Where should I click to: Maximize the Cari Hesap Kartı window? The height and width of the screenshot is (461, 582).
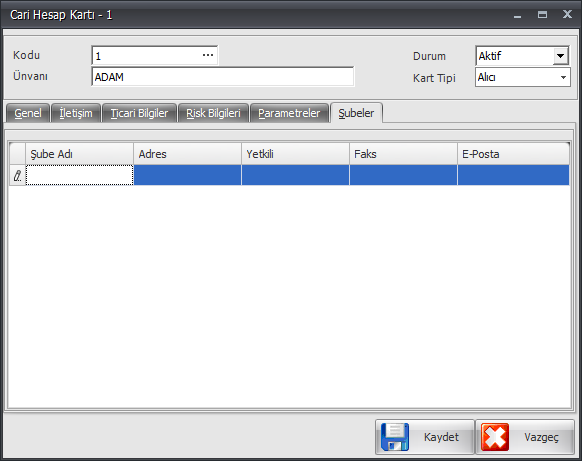(x=542, y=14)
